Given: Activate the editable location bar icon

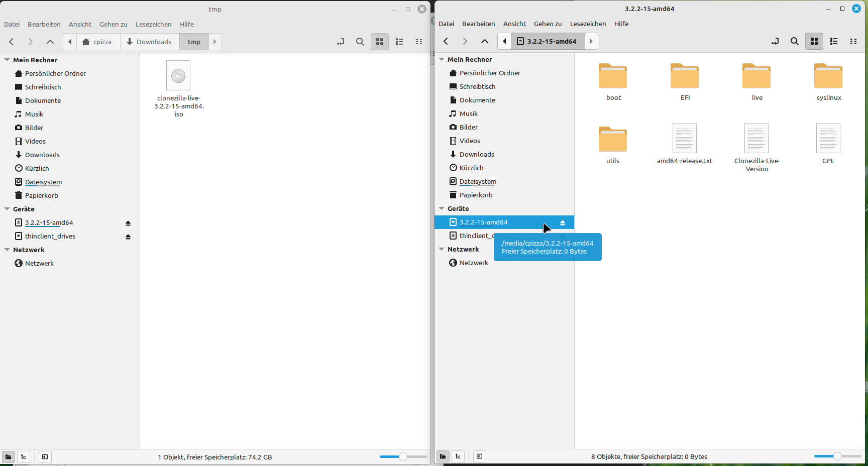Looking at the screenshot, I should [341, 42].
